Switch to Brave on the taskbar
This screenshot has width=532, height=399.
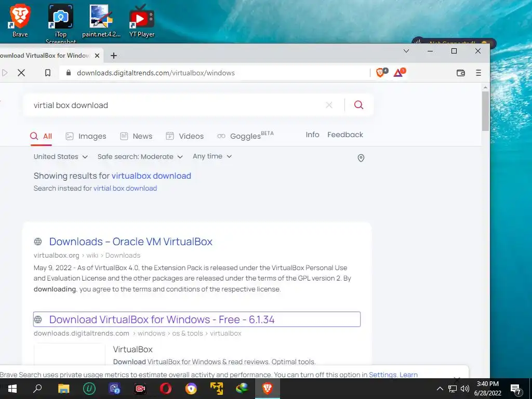coord(268,389)
